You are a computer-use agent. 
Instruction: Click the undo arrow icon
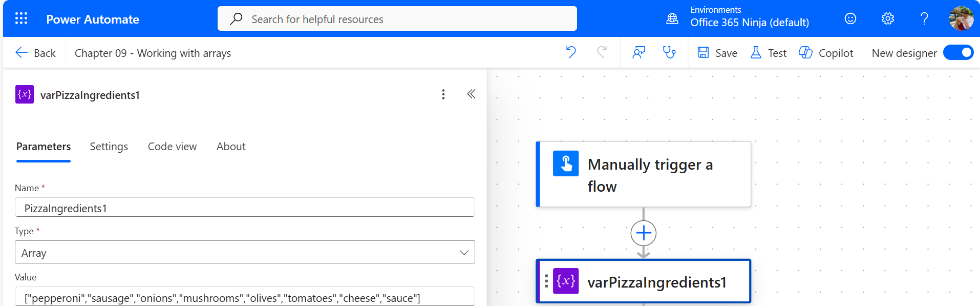click(571, 52)
